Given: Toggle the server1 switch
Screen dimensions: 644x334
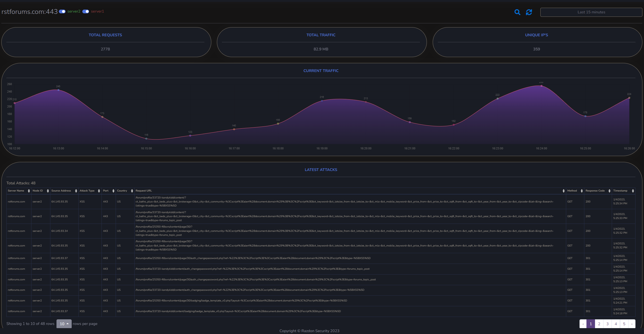Looking at the screenshot, I should (86, 11).
